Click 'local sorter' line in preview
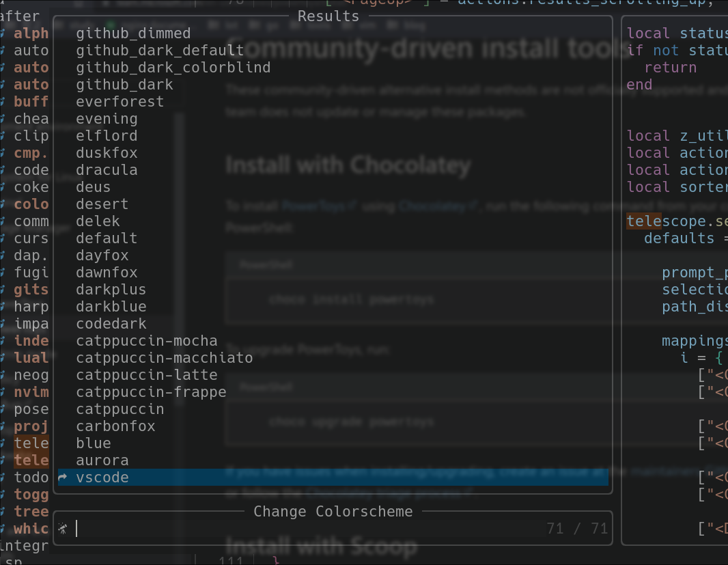728x565 pixels. tap(677, 187)
